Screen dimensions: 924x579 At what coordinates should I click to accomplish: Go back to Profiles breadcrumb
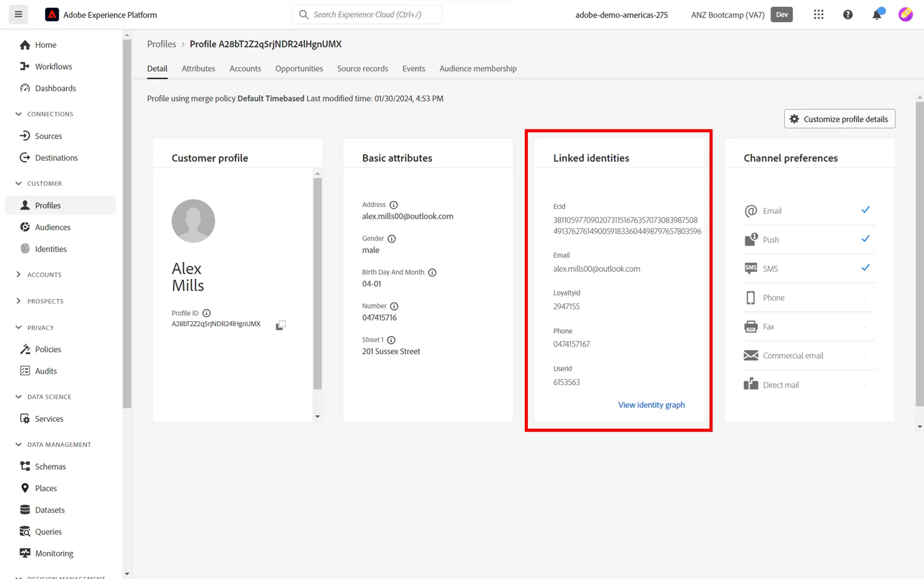162,44
